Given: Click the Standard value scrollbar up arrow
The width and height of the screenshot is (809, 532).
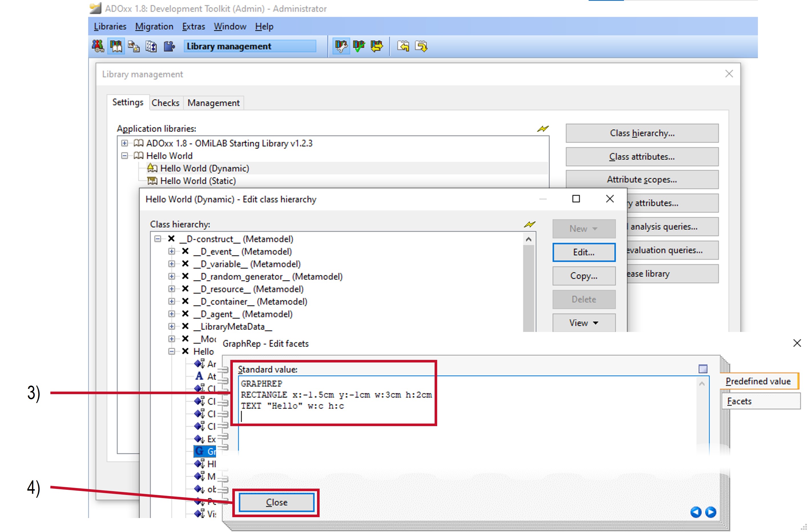Looking at the screenshot, I should pyautogui.click(x=702, y=384).
